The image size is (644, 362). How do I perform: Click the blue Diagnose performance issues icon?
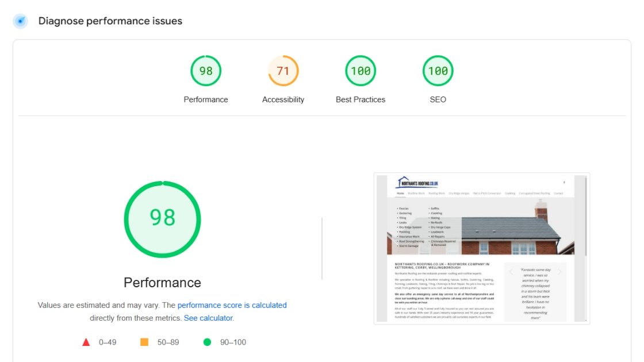click(21, 21)
